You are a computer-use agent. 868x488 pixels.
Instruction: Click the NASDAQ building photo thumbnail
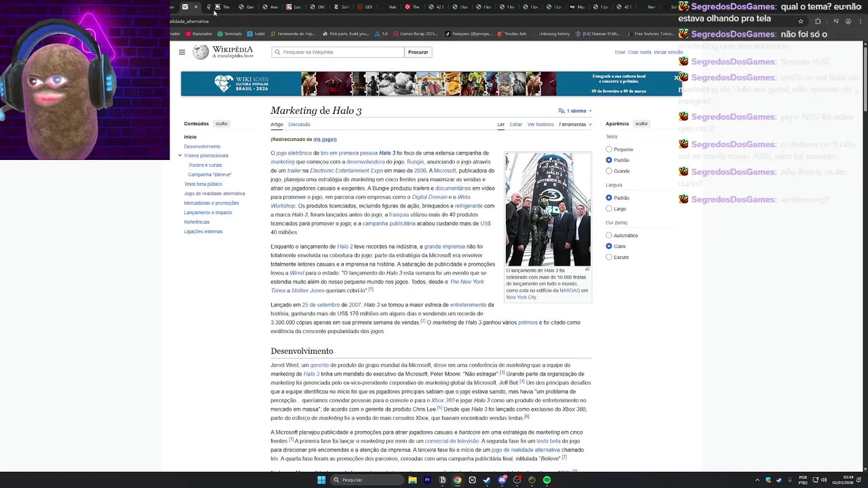tap(548, 209)
